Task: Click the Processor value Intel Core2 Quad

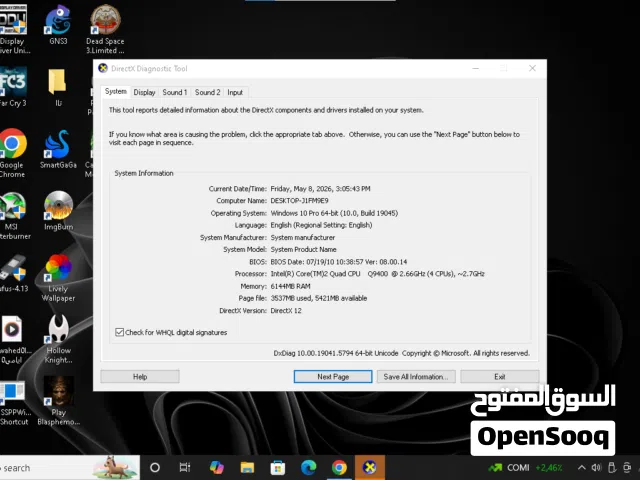Action: (x=378, y=274)
